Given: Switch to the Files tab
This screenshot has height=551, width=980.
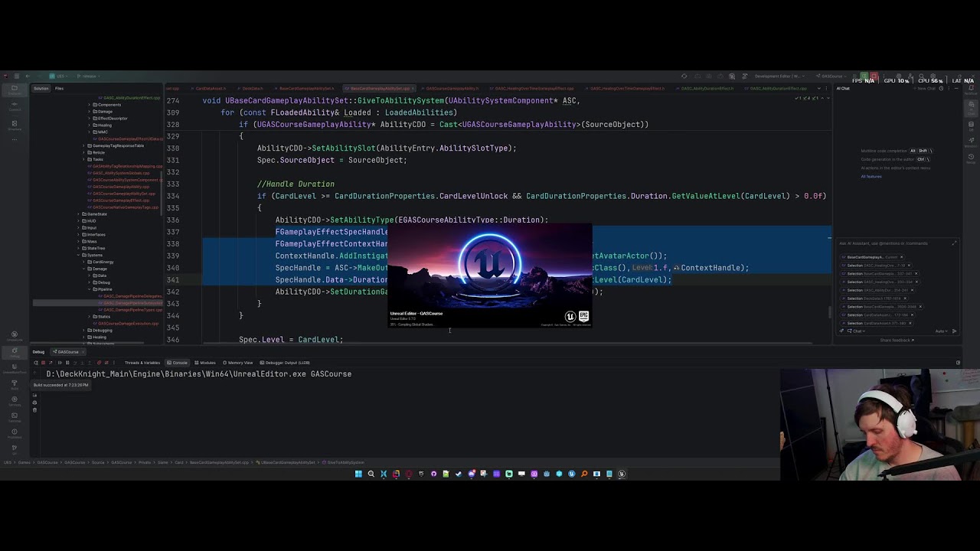Looking at the screenshot, I should tap(59, 88).
